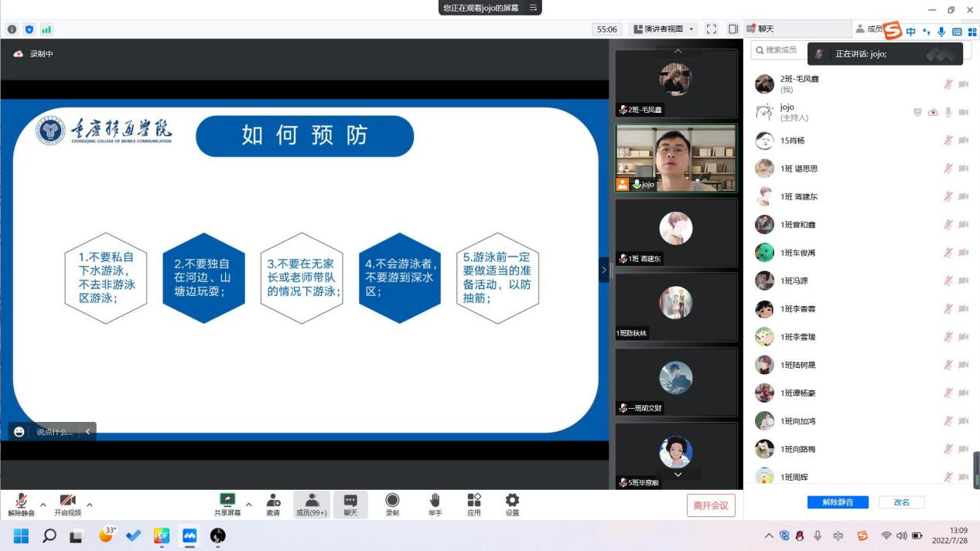Click the Record (录制) button icon
This screenshot has height=551, width=980.
pos(392,501)
